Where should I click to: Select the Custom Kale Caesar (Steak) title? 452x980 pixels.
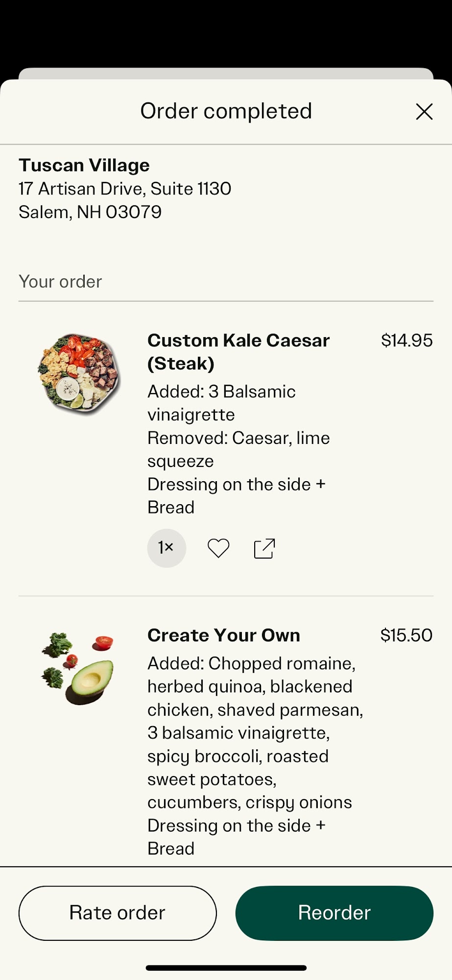tap(238, 352)
